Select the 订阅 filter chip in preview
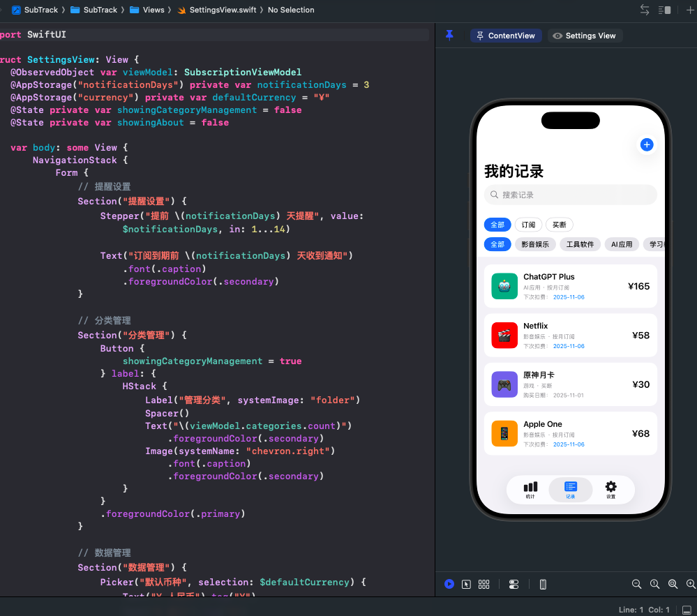The width and height of the screenshot is (697, 616). pos(528,225)
